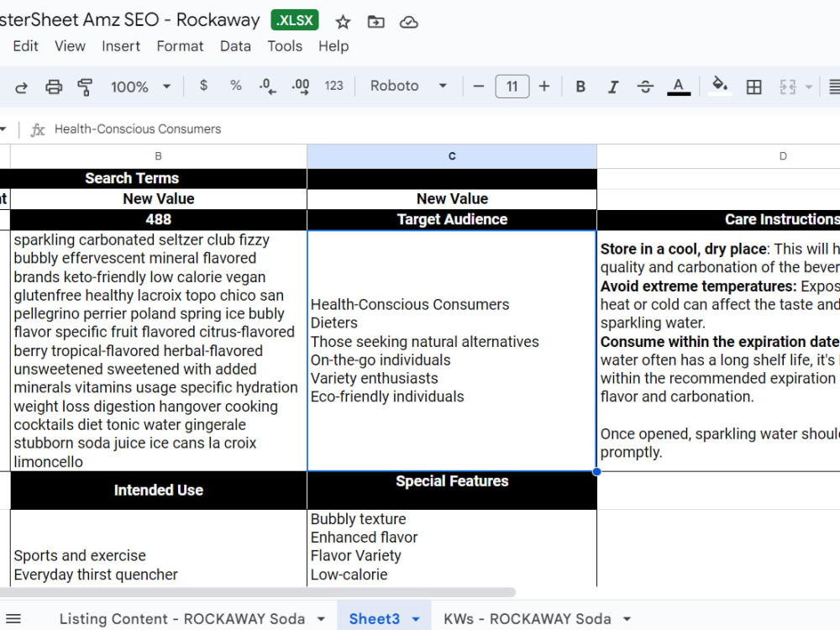Select the Sheet3 tab
840x630 pixels.
coord(374,619)
